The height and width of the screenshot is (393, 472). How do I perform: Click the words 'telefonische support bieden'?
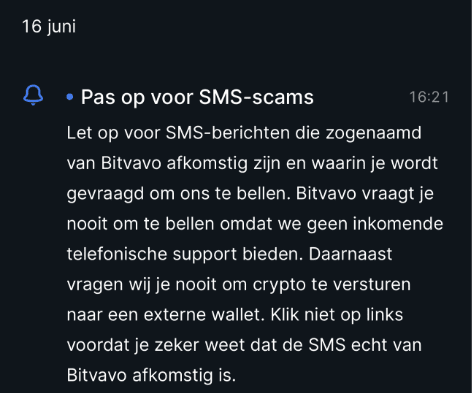pyautogui.click(x=185, y=254)
